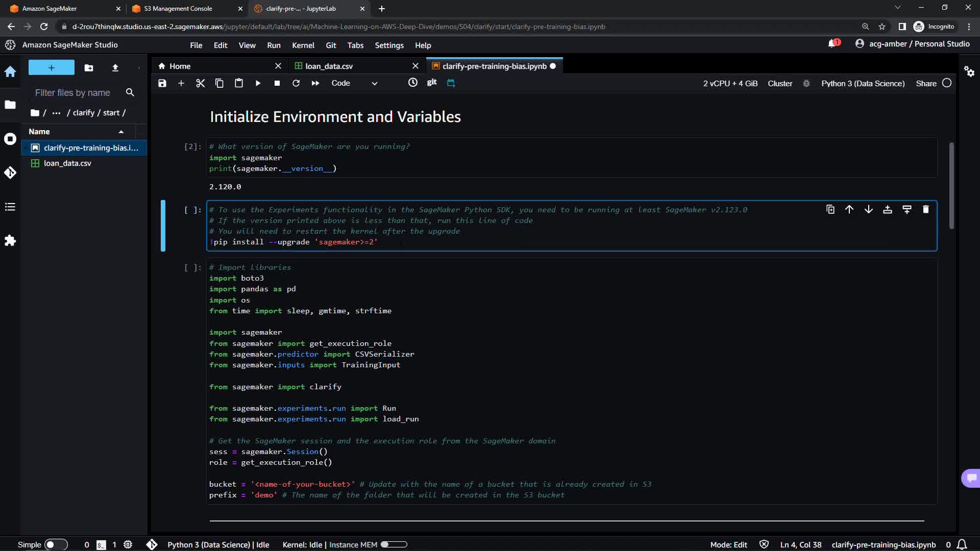Move the active cell down with arrow icon

868,210
